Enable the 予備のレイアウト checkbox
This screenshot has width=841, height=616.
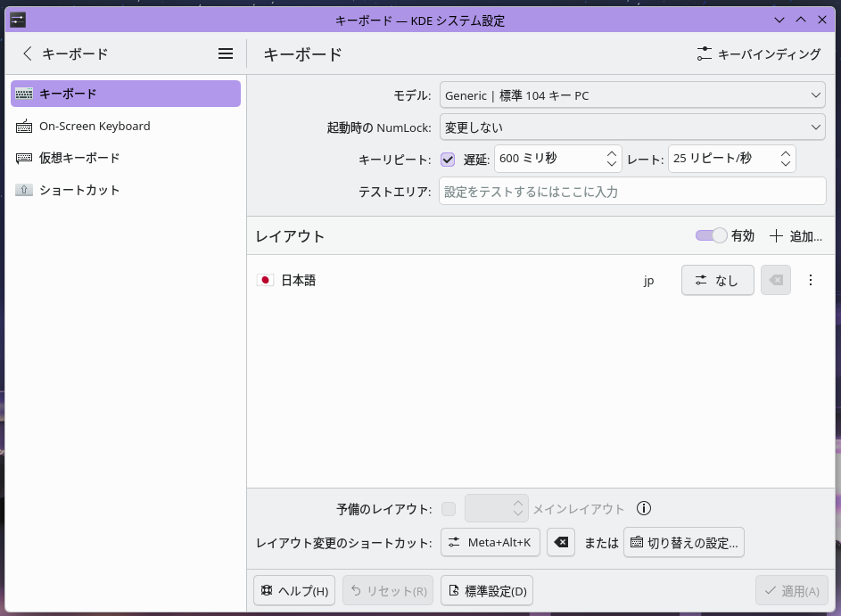point(449,509)
